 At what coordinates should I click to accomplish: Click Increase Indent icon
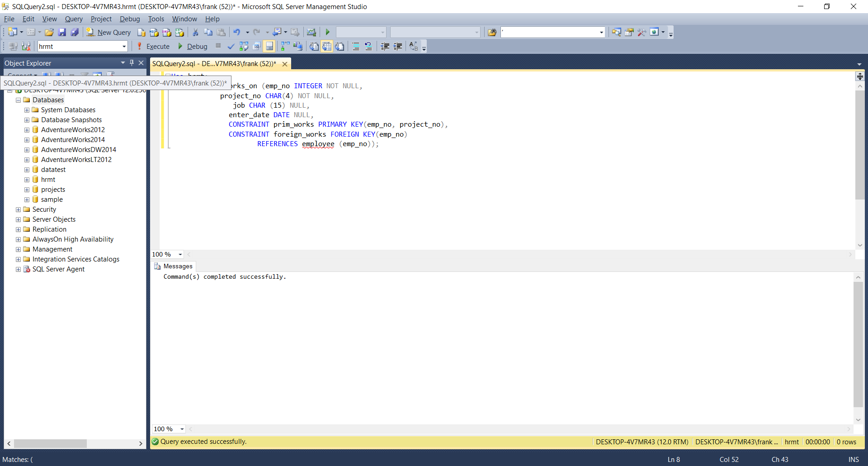tap(397, 46)
